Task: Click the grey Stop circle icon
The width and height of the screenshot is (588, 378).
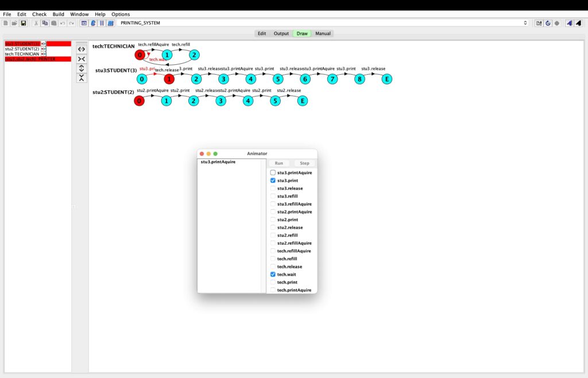Action: 557,23
